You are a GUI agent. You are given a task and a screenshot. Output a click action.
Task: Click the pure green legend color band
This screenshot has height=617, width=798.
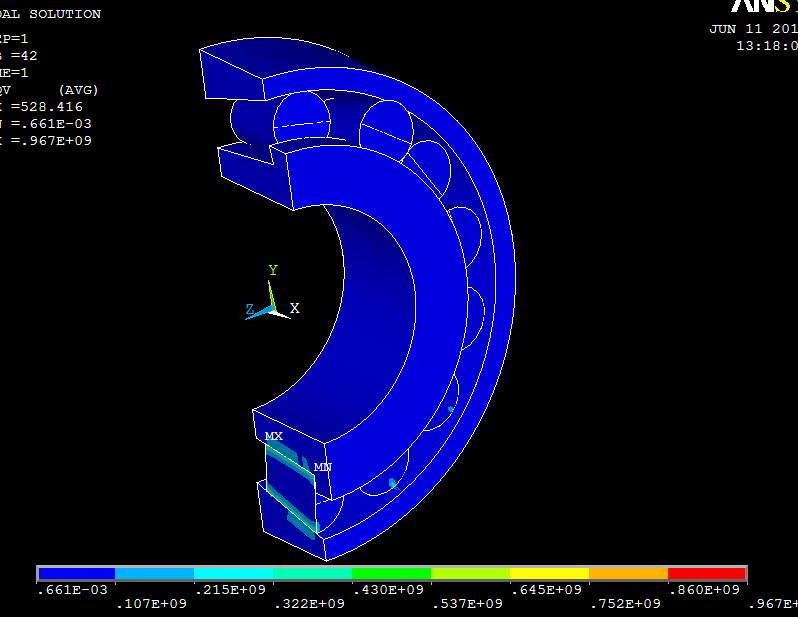[391, 574]
